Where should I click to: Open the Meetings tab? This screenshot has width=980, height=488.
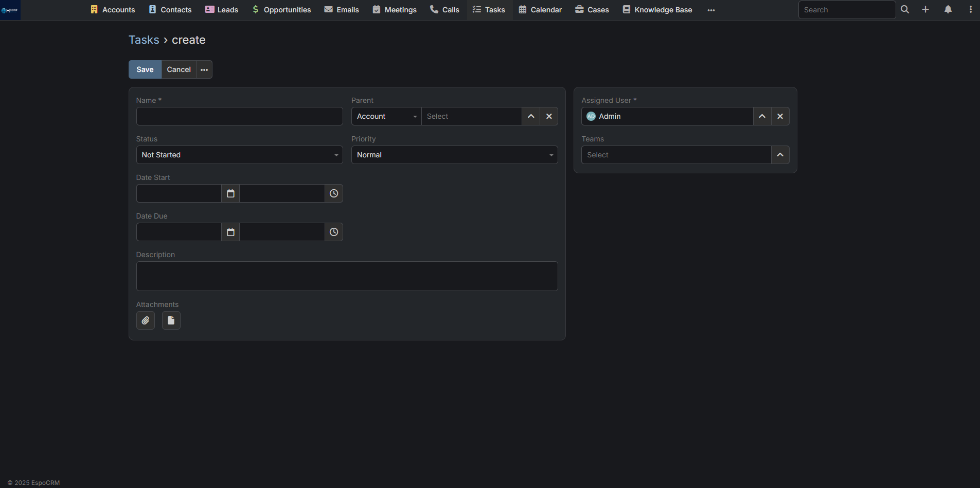(x=395, y=10)
